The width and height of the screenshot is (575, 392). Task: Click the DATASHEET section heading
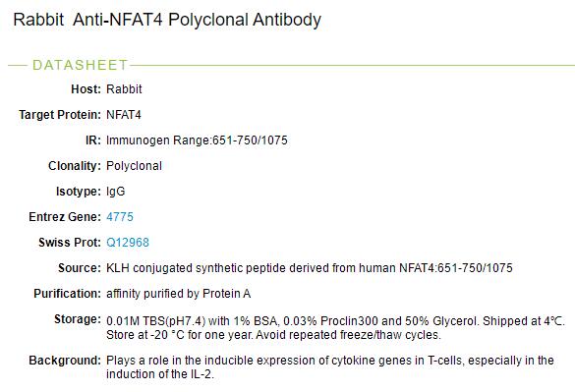point(80,65)
